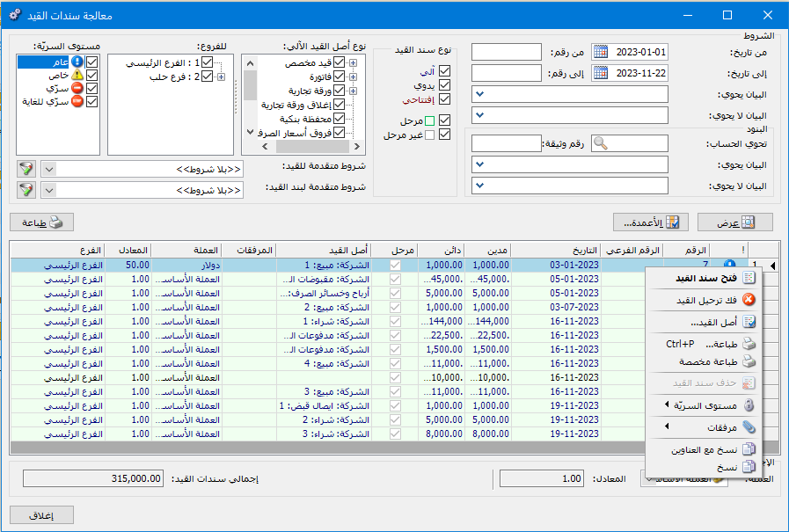
Task: Choose 'أصل القيد...' from context menu
Action: pos(704,323)
